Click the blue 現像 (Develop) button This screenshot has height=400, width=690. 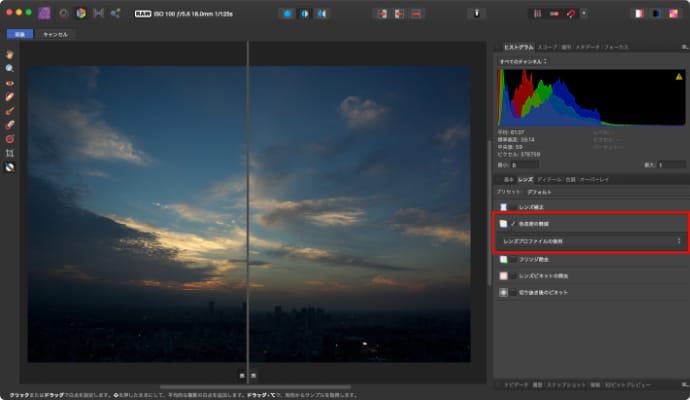(x=19, y=34)
